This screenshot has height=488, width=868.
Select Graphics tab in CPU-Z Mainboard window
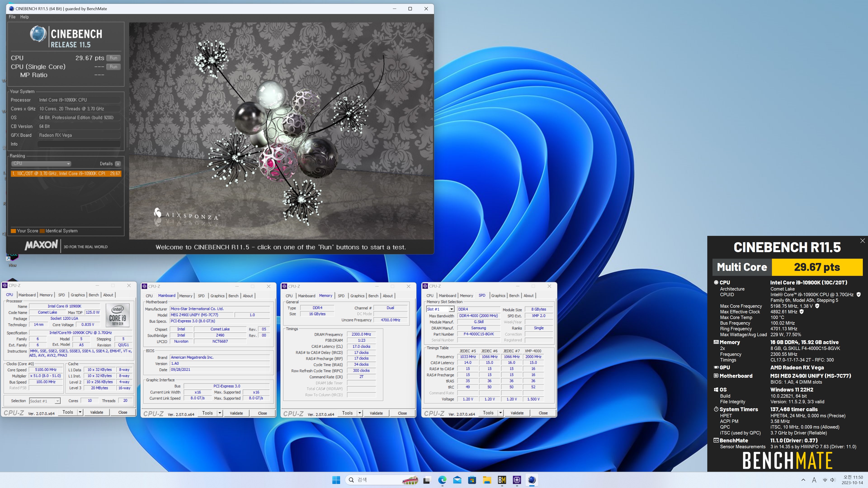217,296
